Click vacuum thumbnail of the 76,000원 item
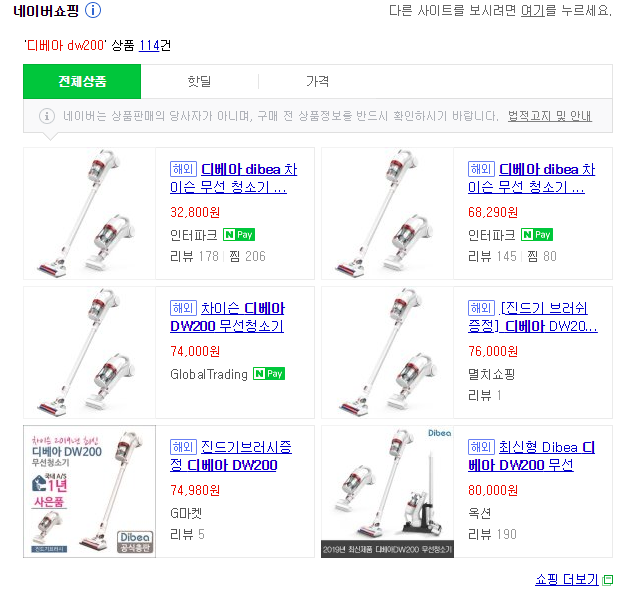The height and width of the screenshot is (597, 627). [x=387, y=352]
